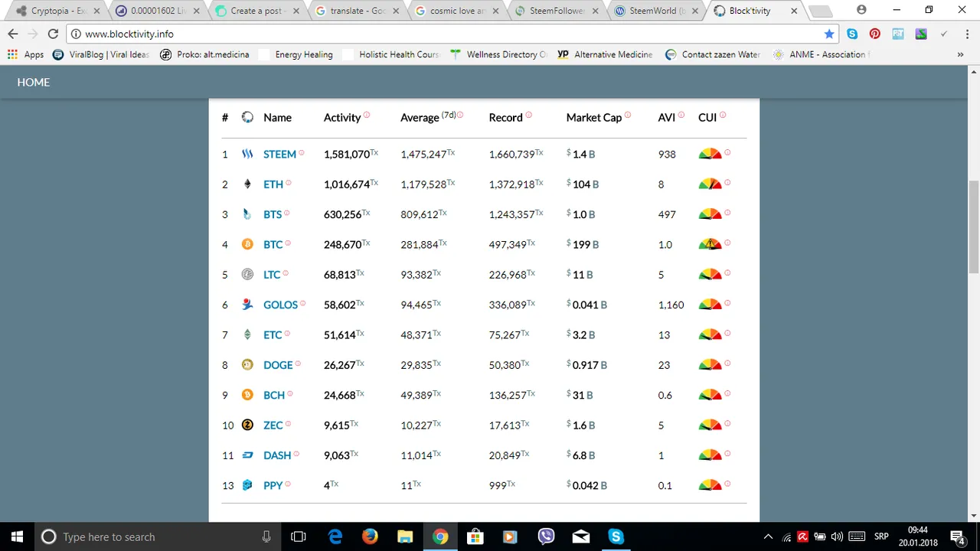Viewport: 980px width, 551px height.
Task: Click the info icon next to Market Cap header
Action: [628, 115]
